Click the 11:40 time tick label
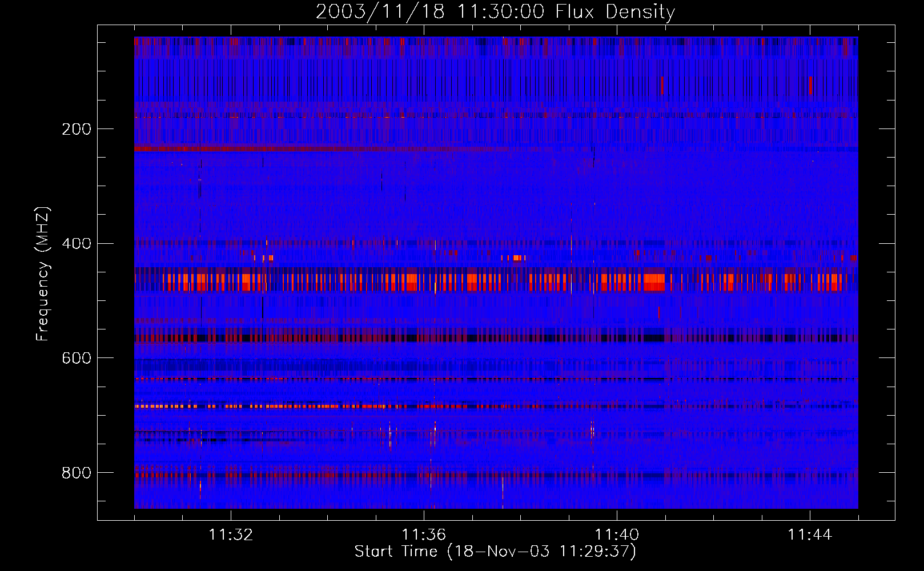 617,535
